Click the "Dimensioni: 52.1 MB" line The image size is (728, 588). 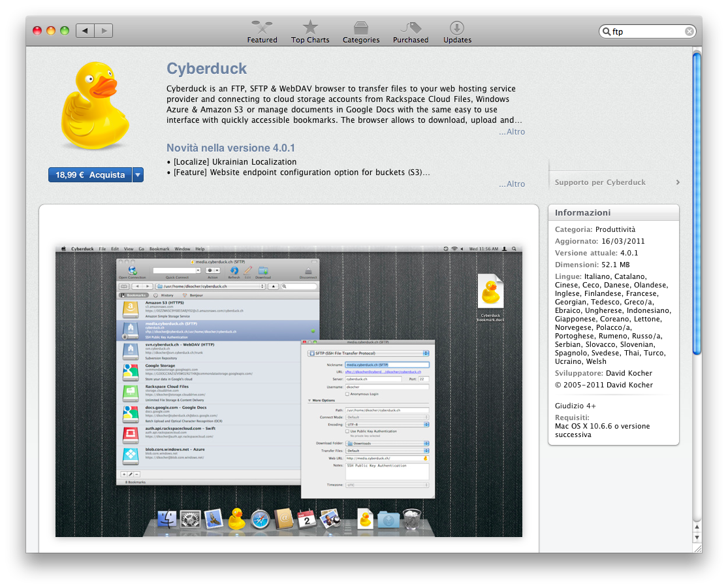(592, 265)
